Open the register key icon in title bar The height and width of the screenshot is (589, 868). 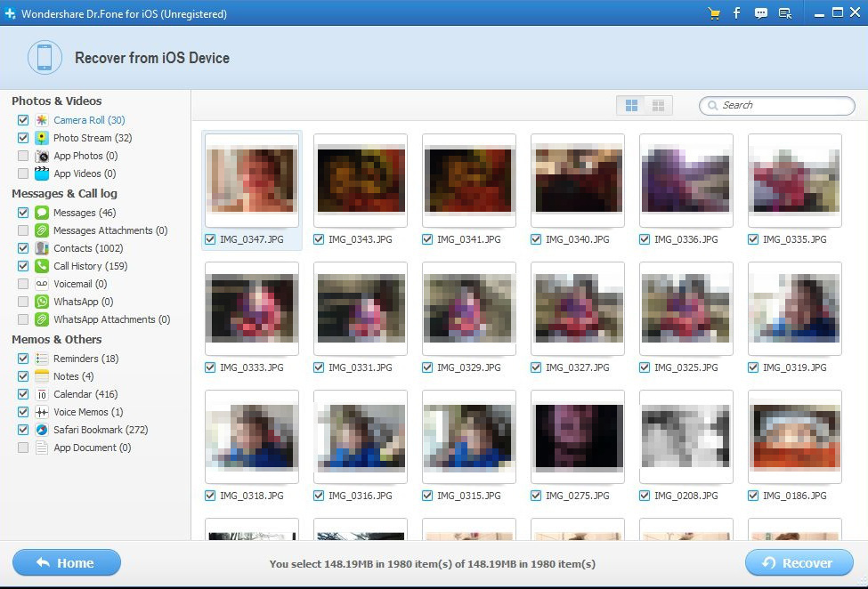(x=785, y=13)
